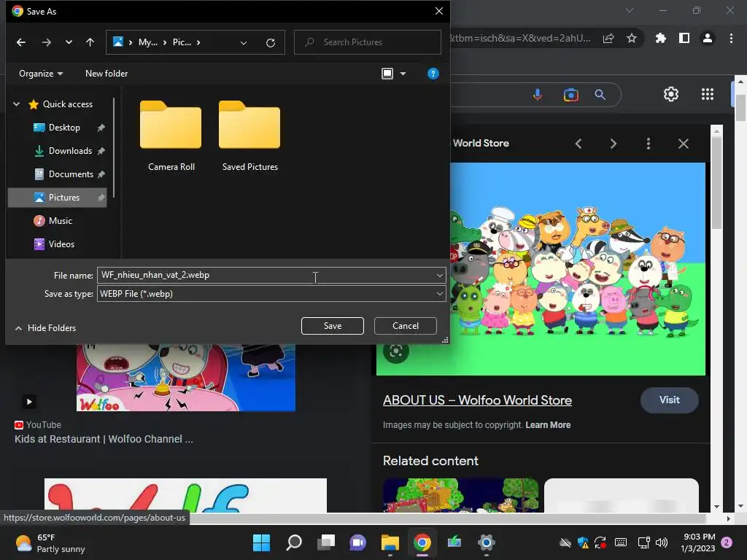Refresh the Pictures folder listing
This screenshot has width=747, height=560.
[x=271, y=43]
